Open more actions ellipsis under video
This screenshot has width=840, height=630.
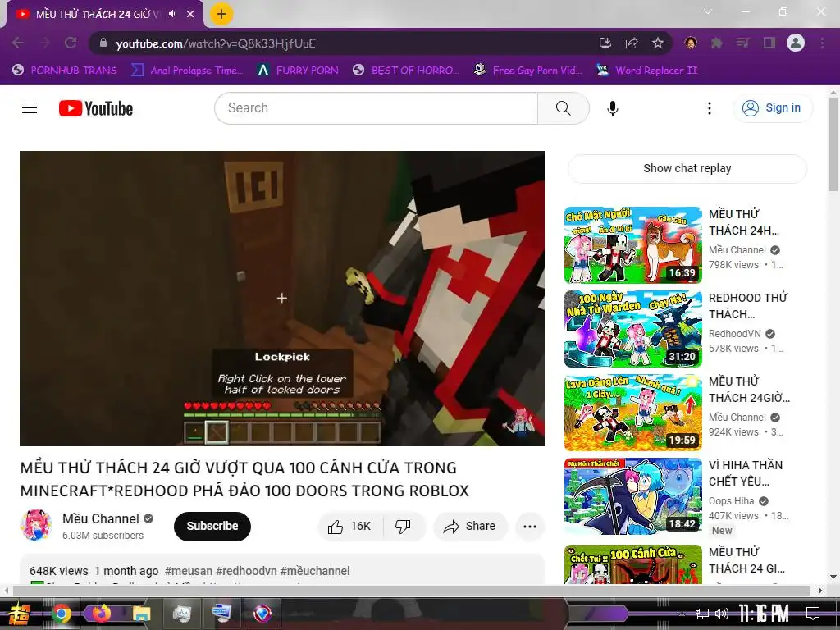[530, 526]
